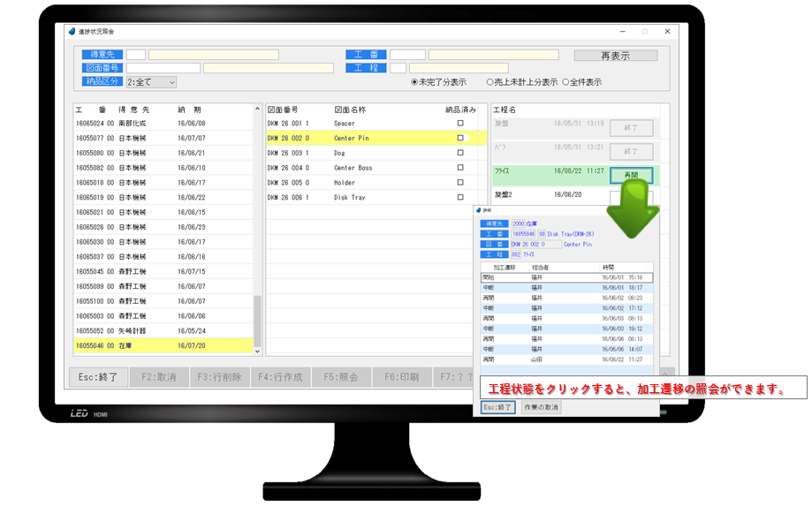Check 納品済み box for Spacer row
The width and height of the screenshot is (812, 515).
click(459, 124)
